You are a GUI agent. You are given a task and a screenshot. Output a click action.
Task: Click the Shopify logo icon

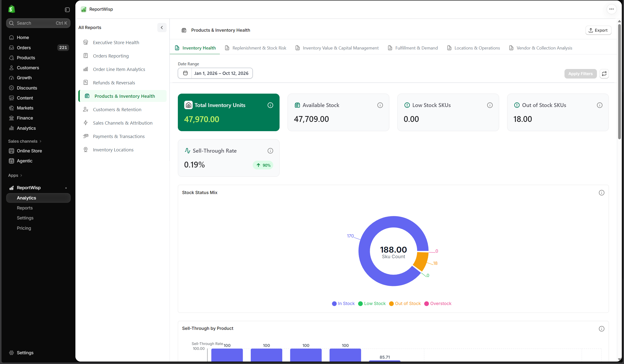click(x=12, y=9)
